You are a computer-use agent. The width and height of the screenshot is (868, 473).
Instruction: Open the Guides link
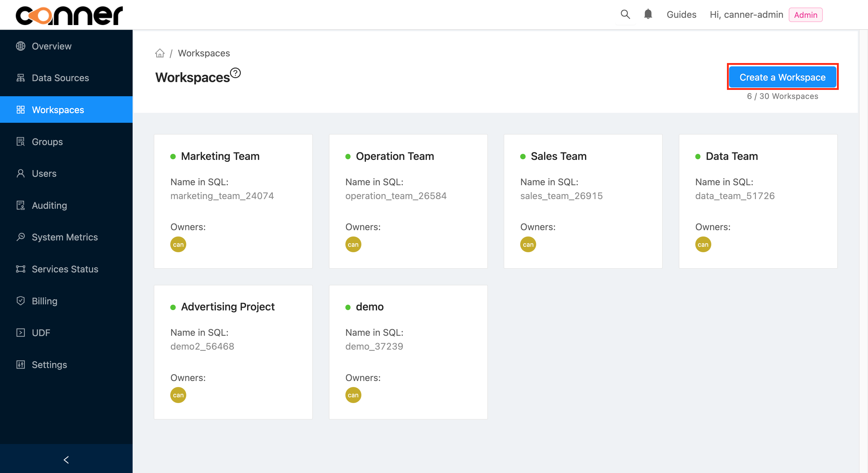tap(681, 14)
